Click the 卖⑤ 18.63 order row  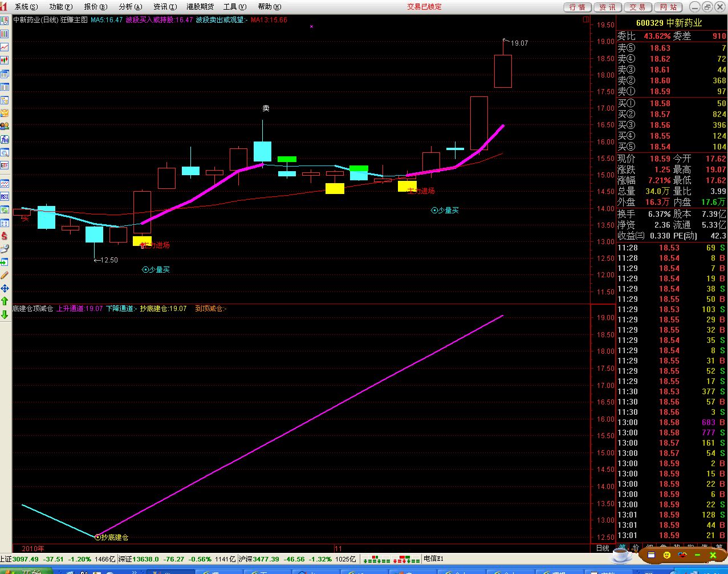coord(672,48)
